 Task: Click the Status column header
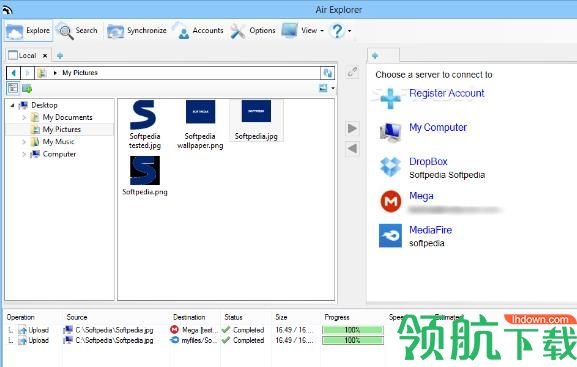tap(233, 317)
